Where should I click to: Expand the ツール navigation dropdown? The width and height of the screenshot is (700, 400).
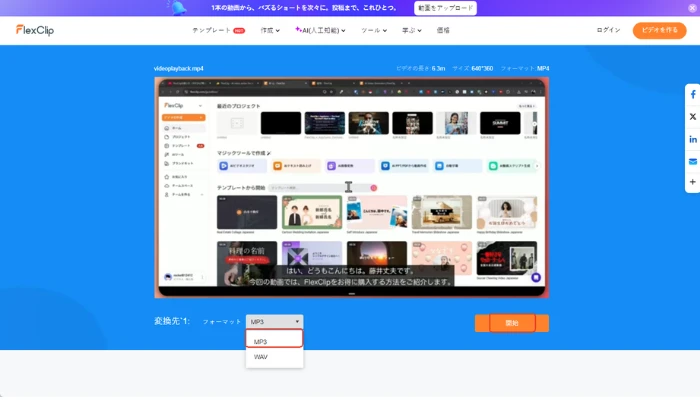tap(374, 30)
